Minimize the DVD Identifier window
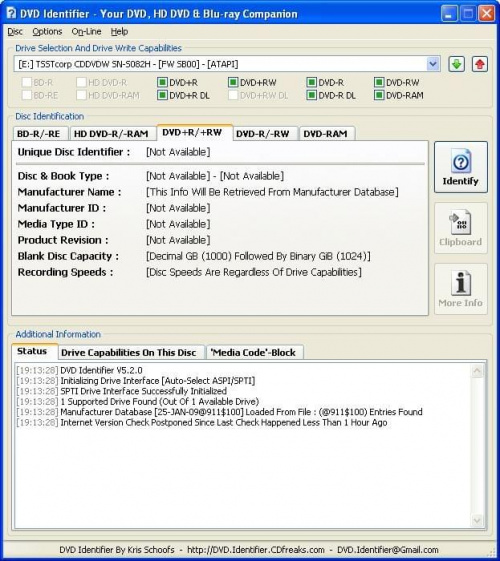Viewport: 500px width, 561px height. pyautogui.click(x=448, y=14)
